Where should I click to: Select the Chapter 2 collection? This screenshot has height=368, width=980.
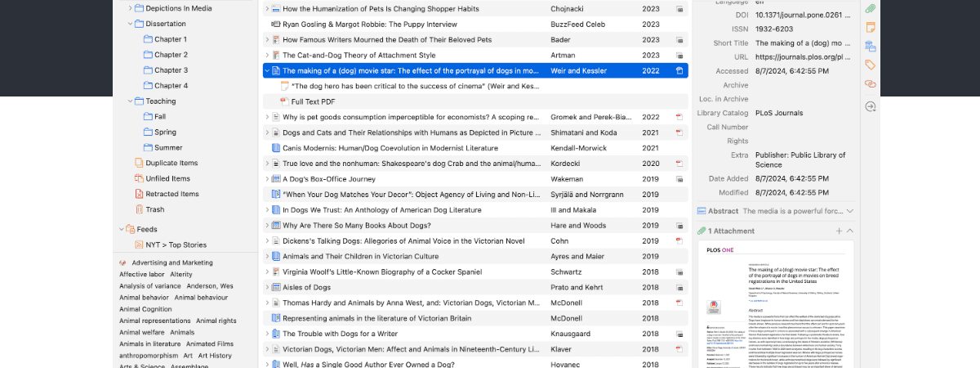coord(171,55)
